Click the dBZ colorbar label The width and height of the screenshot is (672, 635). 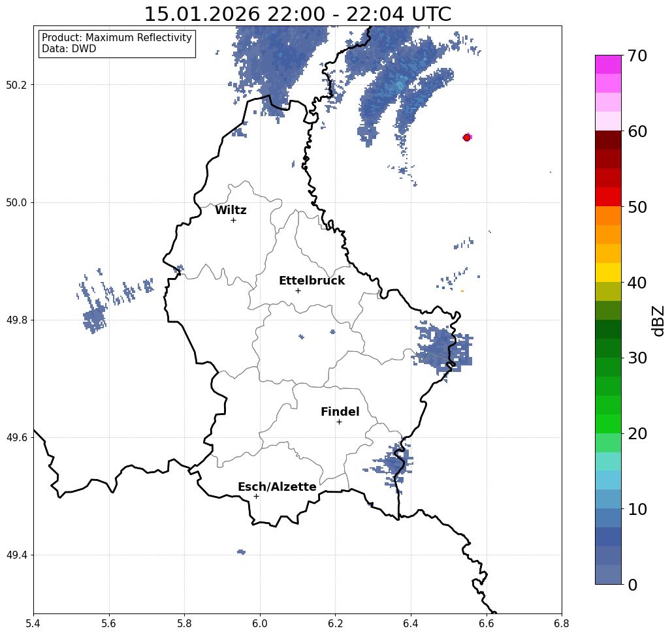click(x=658, y=320)
